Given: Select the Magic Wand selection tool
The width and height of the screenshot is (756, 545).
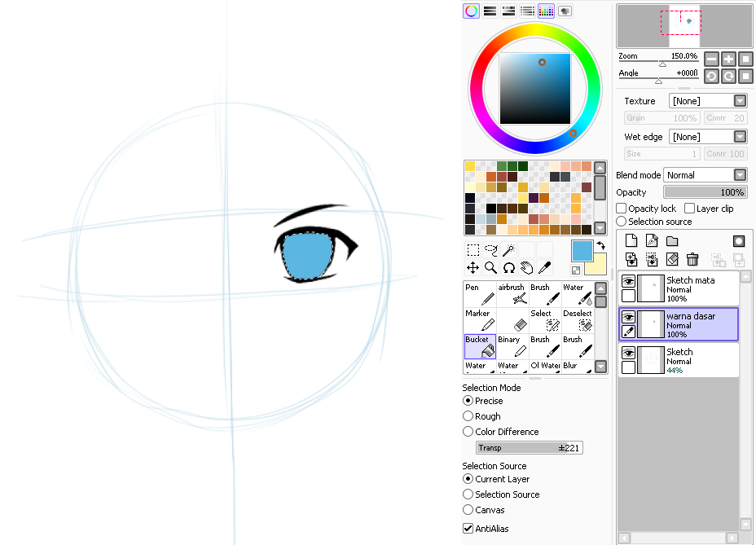Looking at the screenshot, I should click(x=508, y=250).
